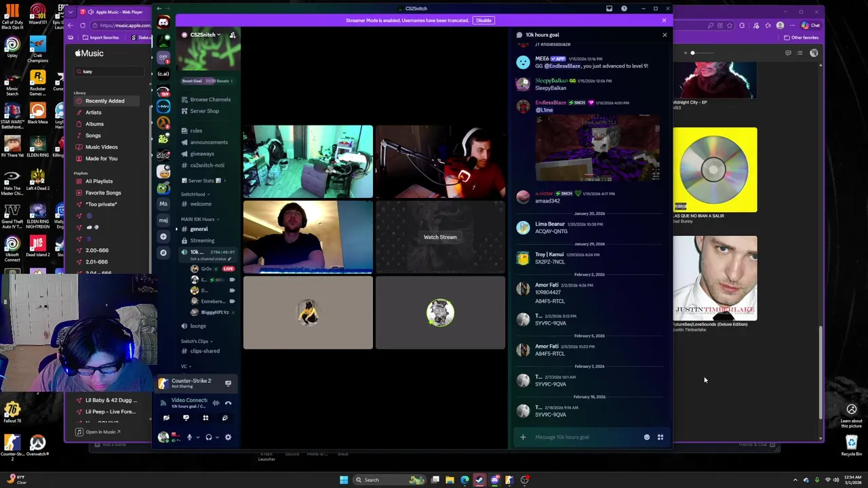Share Counter-Strike 2 screen icon

228,384
